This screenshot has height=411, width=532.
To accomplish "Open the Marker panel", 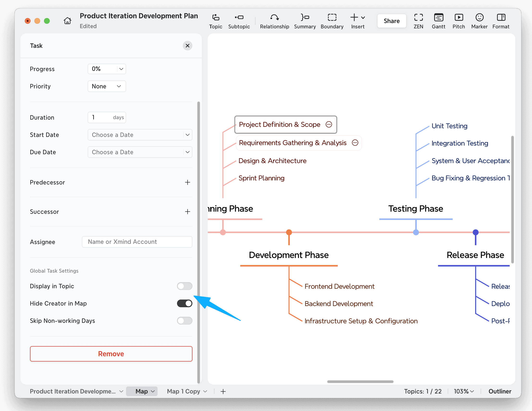I will (479, 21).
